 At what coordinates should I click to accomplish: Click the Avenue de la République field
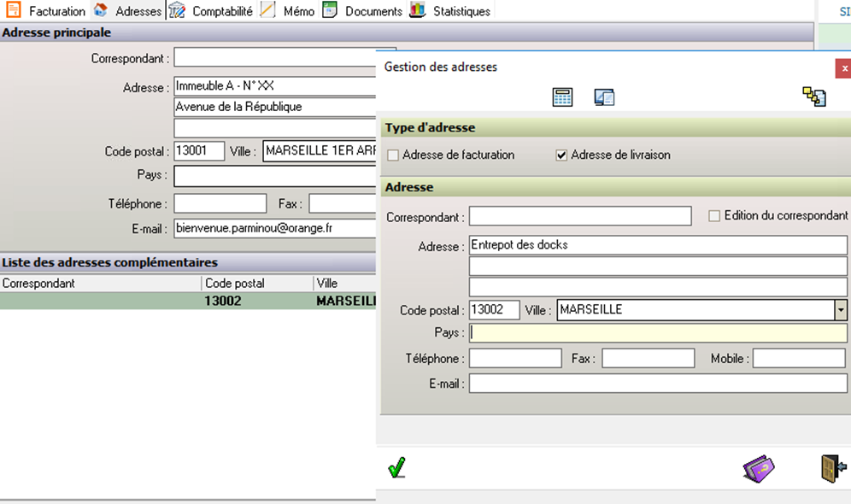pyautogui.click(x=274, y=107)
